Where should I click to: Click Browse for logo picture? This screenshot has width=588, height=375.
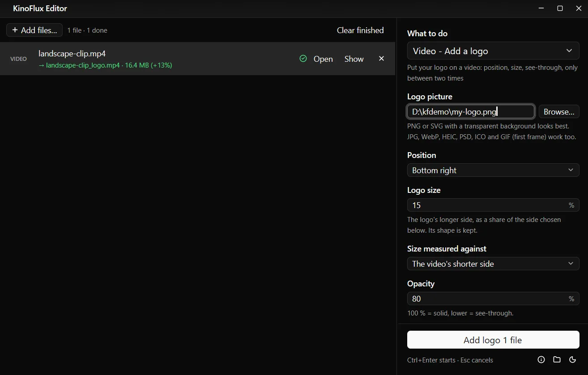click(x=559, y=111)
